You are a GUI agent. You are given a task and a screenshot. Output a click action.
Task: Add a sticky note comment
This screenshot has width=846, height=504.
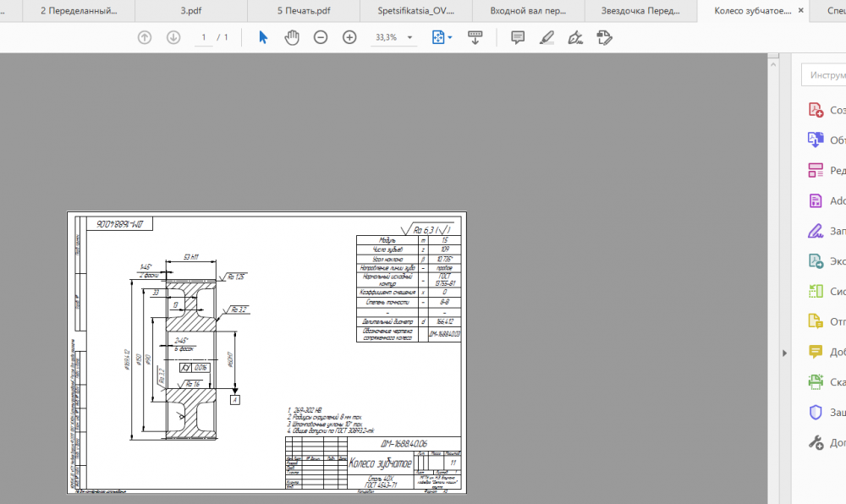tap(518, 37)
